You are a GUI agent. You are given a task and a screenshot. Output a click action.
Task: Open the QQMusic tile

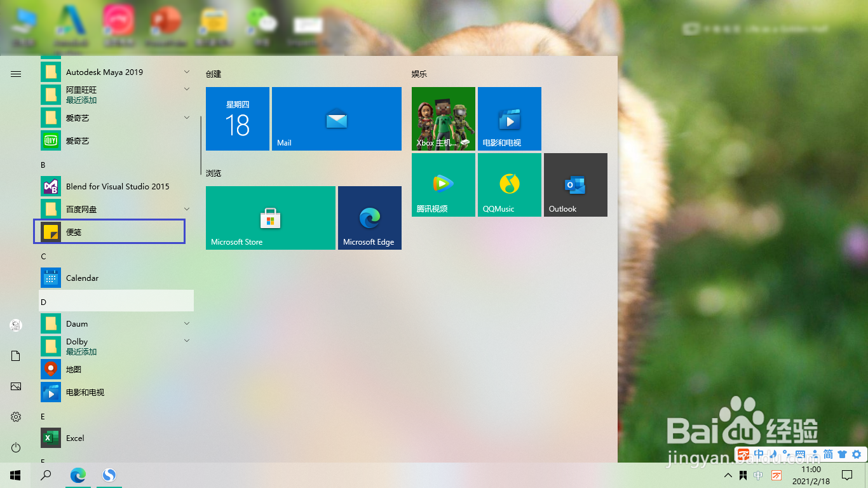point(510,185)
